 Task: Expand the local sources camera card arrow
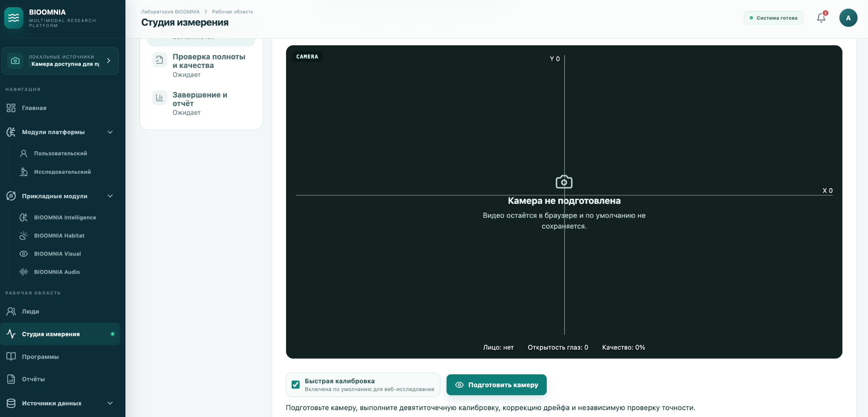[x=109, y=61]
